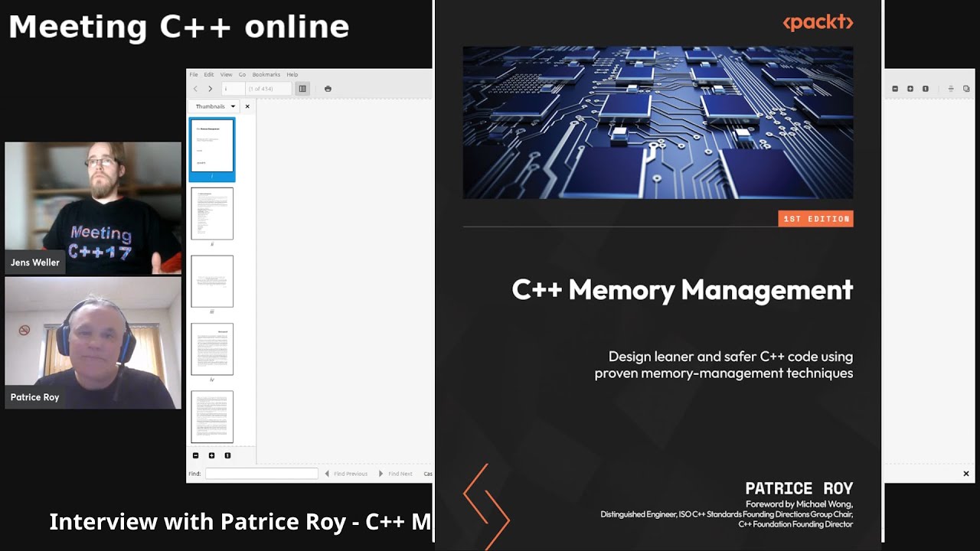Open the View menu

coord(226,74)
